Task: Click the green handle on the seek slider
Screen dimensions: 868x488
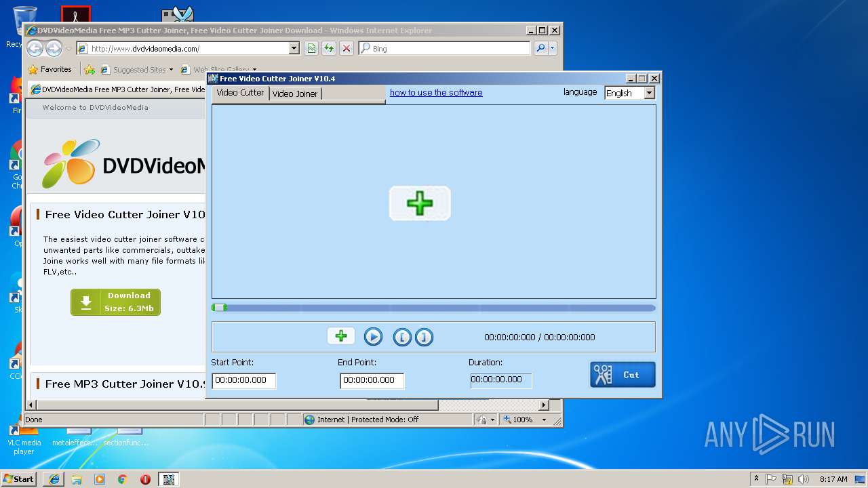Action: (x=220, y=308)
